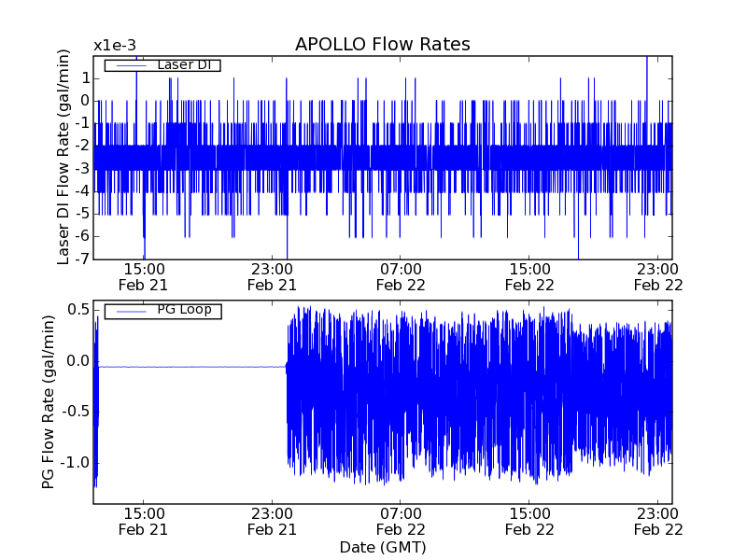Viewport: 747px width, 560px height.
Task: Select the '23:00 Feb 21' tick under the top plot
Action: (x=272, y=276)
